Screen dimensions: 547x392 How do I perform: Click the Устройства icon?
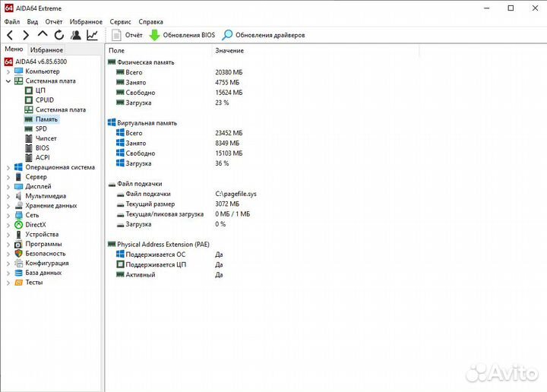pos(18,234)
